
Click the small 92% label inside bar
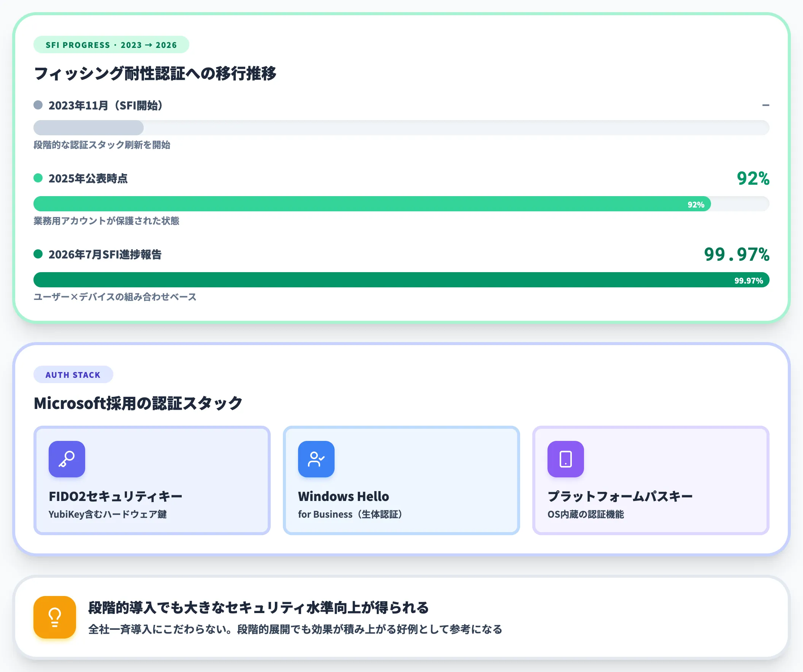pos(696,204)
